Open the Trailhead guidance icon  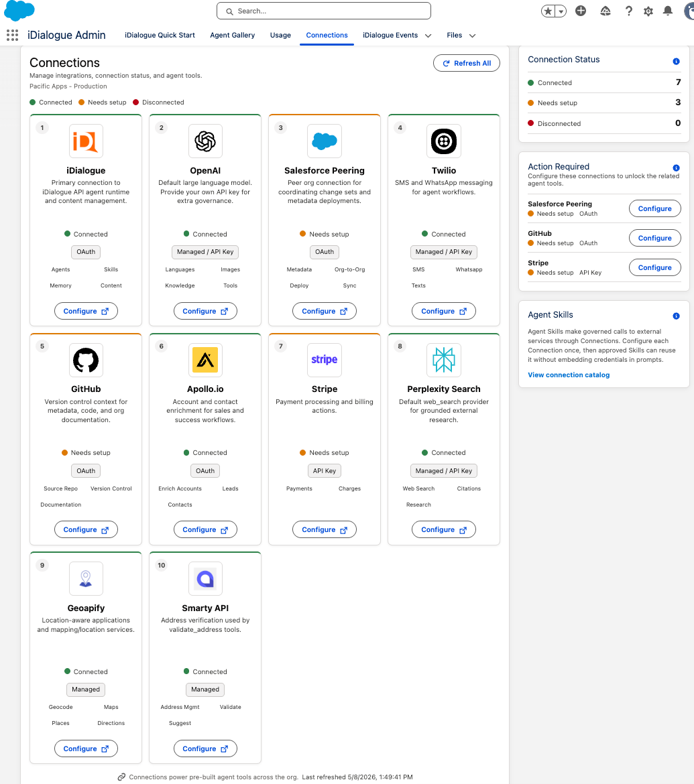[x=605, y=11]
